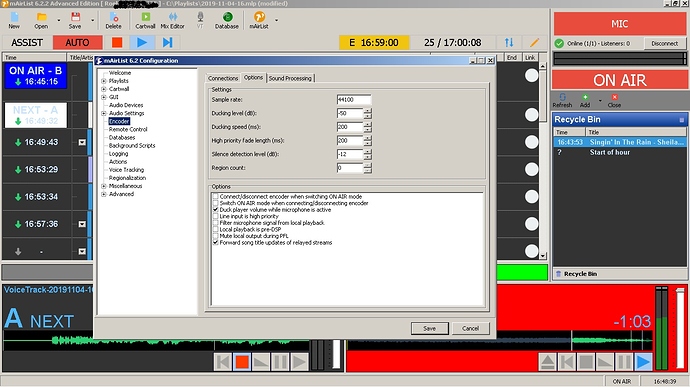Click the mAirList help icon
The height and width of the screenshot is (387, 690).
click(x=259, y=20)
